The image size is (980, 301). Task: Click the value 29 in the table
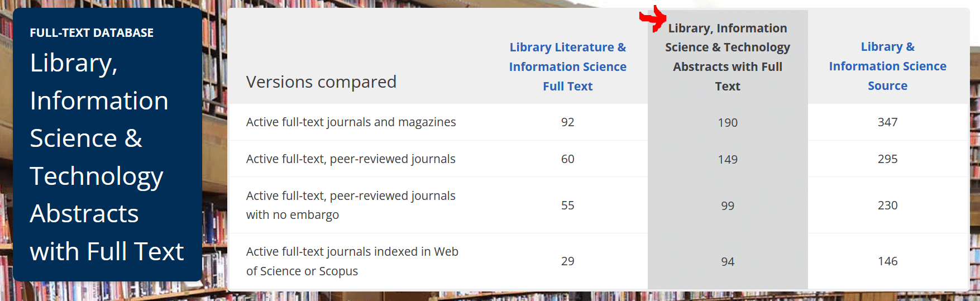[567, 261]
